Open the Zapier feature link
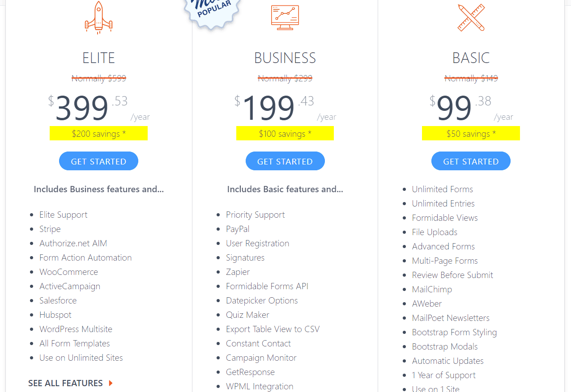The image size is (571, 392). point(238,272)
